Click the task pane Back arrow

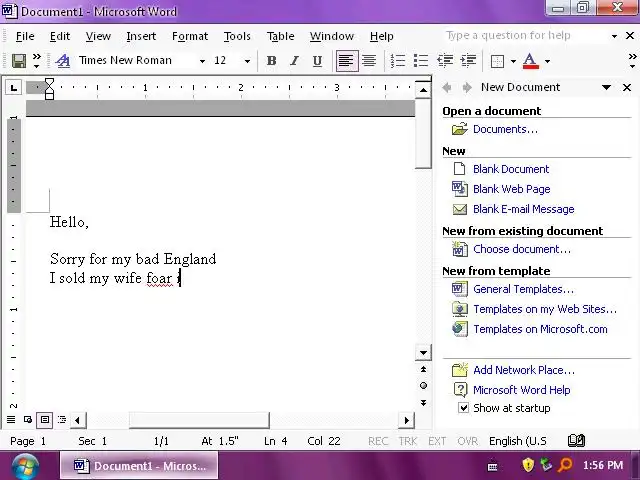pyautogui.click(x=447, y=87)
